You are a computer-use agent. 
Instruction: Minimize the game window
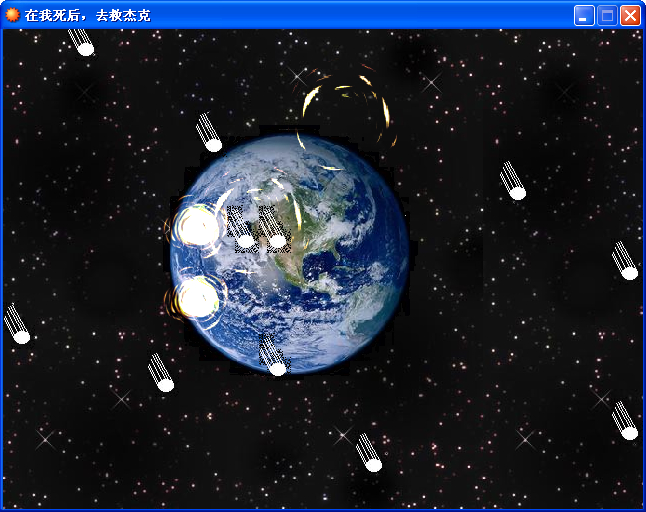pyautogui.click(x=584, y=16)
